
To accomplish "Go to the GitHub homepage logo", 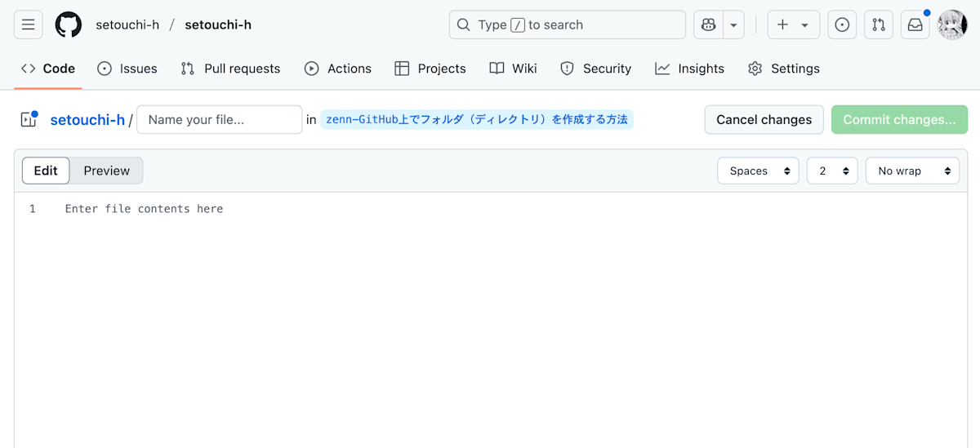I will point(69,24).
